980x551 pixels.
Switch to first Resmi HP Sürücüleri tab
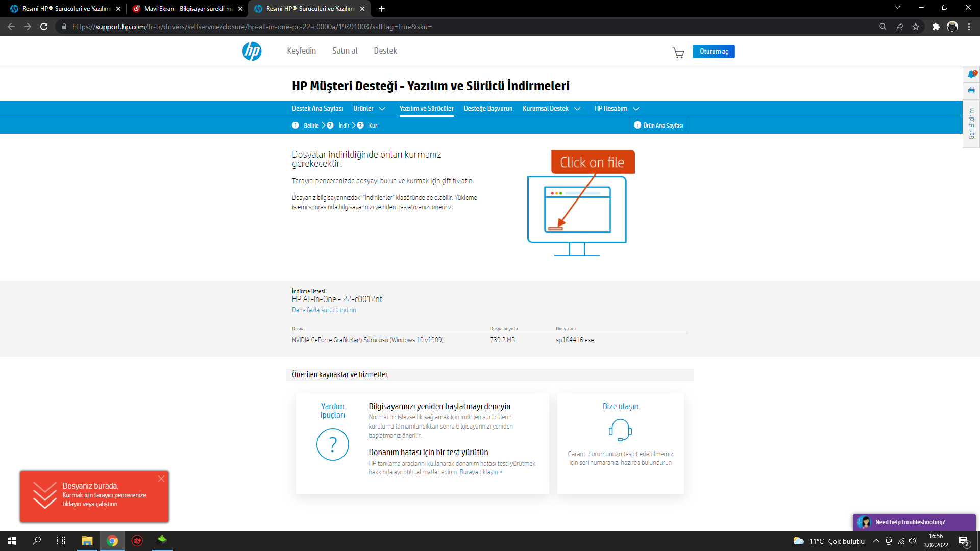(x=65, y=9)
